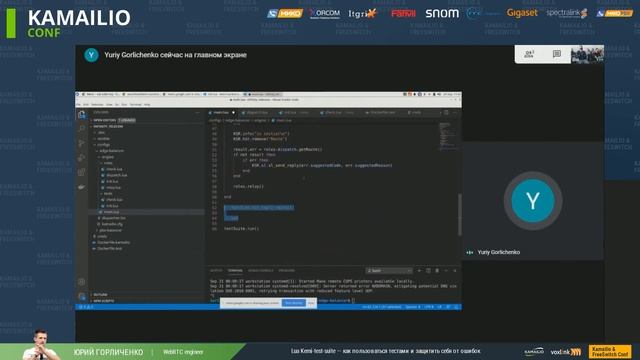The width and height of the screenshot is (640, 360).
Task: Click the spectralink sponsor logo
Action: [x=567, y=13]
